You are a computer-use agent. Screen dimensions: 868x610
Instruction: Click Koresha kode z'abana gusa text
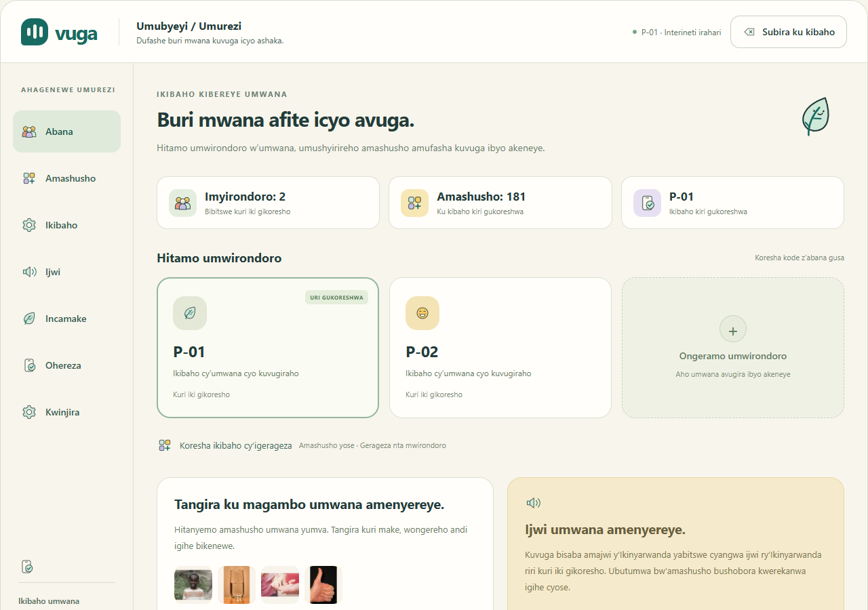800,258
